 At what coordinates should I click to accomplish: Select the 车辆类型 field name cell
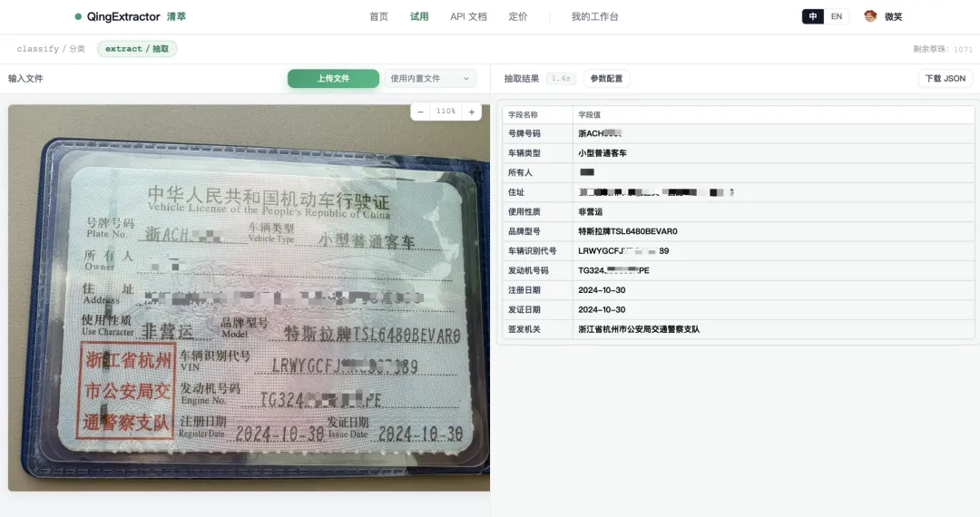[x=537, y=153]
